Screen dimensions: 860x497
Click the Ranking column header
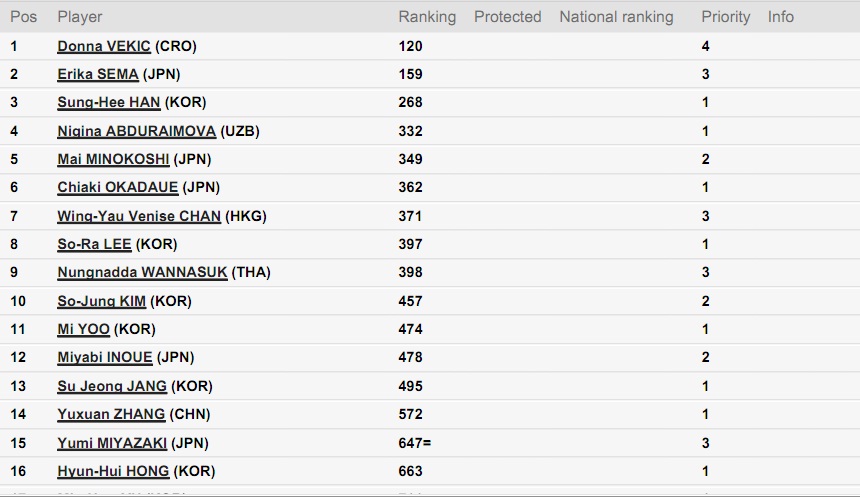pyautogui.click(x=427, y=17)
